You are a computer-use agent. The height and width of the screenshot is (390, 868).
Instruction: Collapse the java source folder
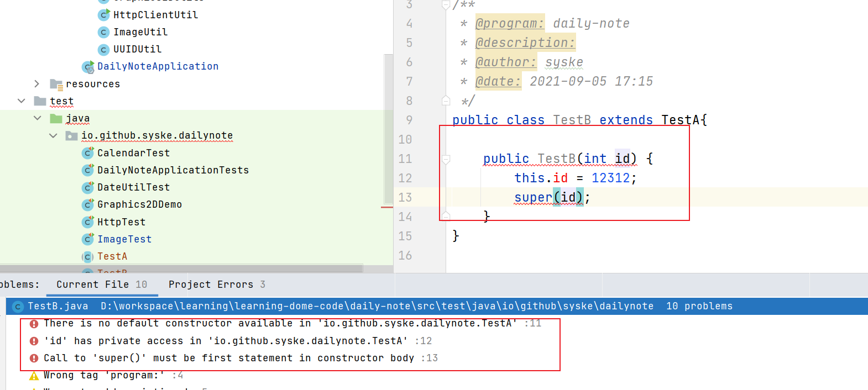click(x=37, y=118)
